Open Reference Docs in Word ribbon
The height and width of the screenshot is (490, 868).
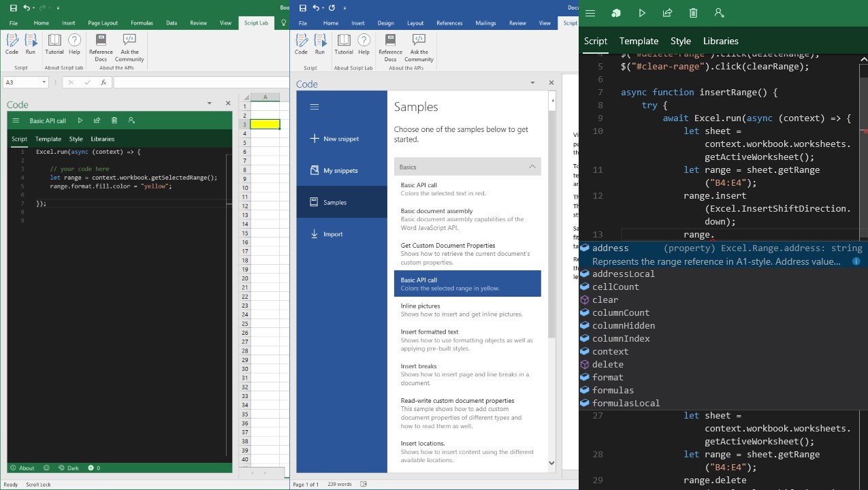pos(390,48)
